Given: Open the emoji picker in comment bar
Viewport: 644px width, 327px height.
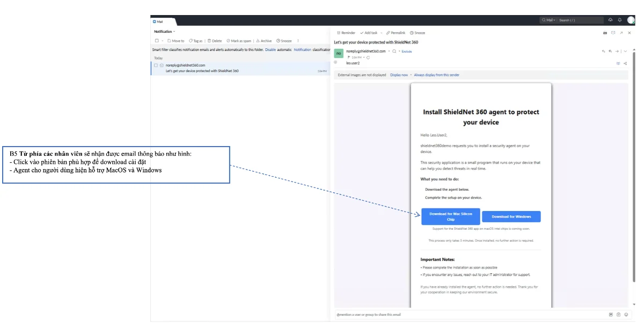Looking at the screenshot, I should pyautogui.click(x=626, y=315).
